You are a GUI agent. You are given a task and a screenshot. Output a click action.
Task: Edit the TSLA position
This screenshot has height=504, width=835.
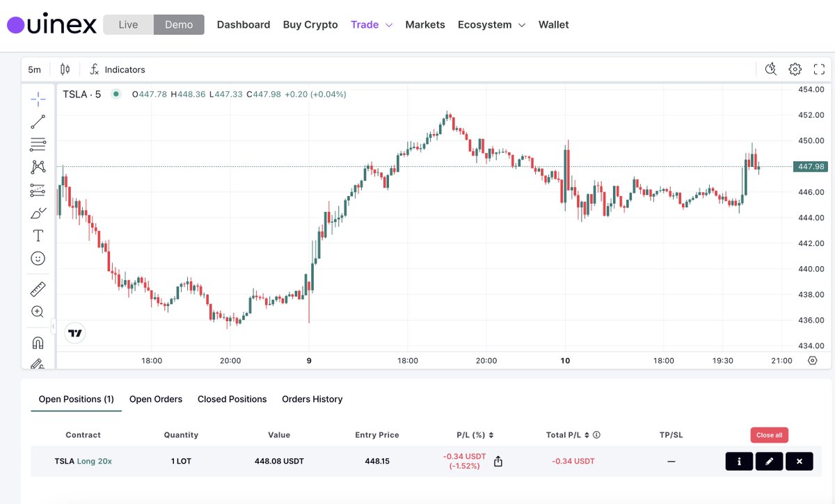tap(769, 461)
